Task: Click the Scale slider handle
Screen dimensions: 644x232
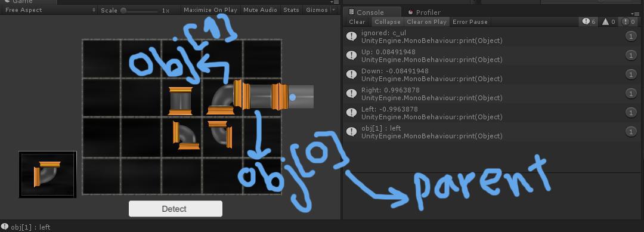Action: click(123, 10)
